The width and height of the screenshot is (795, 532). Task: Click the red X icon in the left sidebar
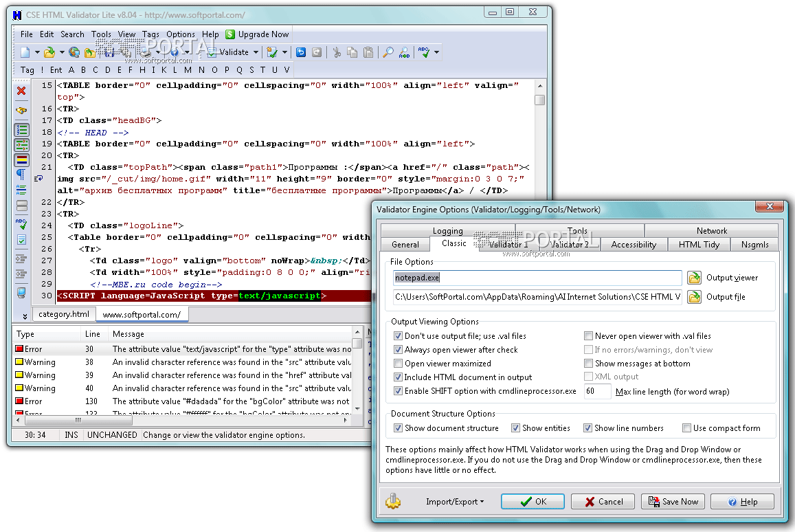[21, 91]
